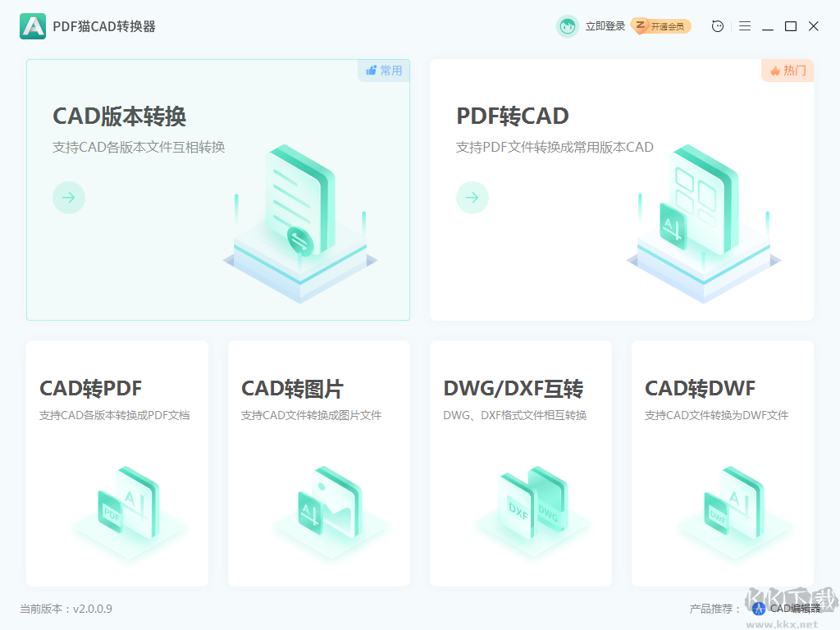Click the arrow button under CAD版本转换
840x630 pixels.
click(69, 198)
